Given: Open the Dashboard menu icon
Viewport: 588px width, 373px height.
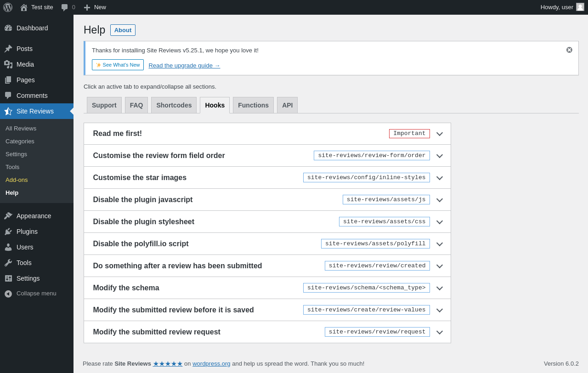Looking at the screenshot, I should click(x=8, y=28).
